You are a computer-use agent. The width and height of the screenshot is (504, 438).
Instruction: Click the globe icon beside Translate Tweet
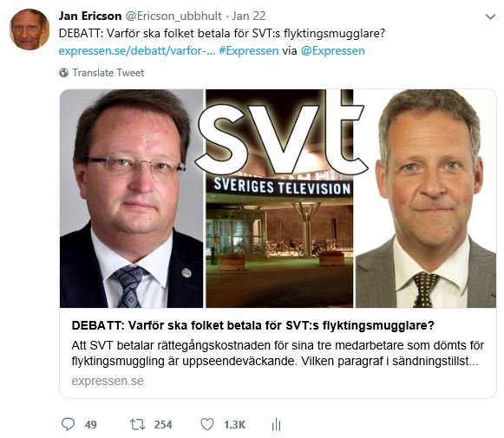point(63,73)
